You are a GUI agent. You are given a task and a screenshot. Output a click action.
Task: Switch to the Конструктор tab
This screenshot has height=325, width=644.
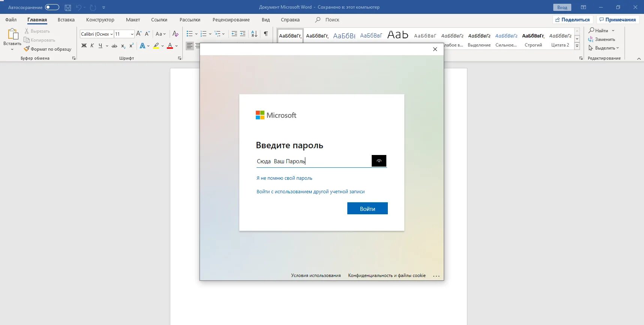click(100, 20)
